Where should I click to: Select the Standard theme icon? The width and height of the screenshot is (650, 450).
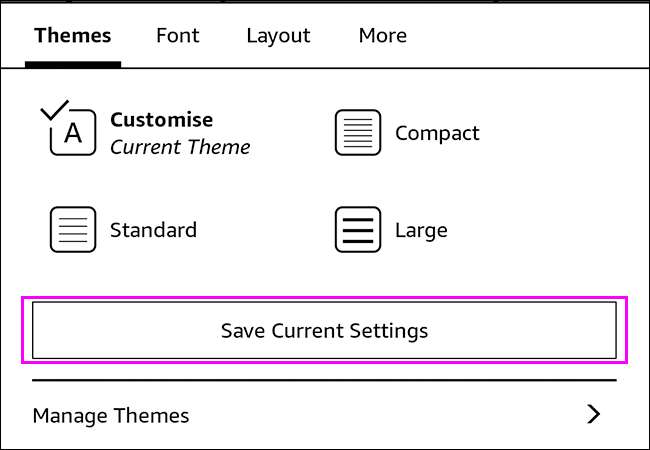point(73,230)
